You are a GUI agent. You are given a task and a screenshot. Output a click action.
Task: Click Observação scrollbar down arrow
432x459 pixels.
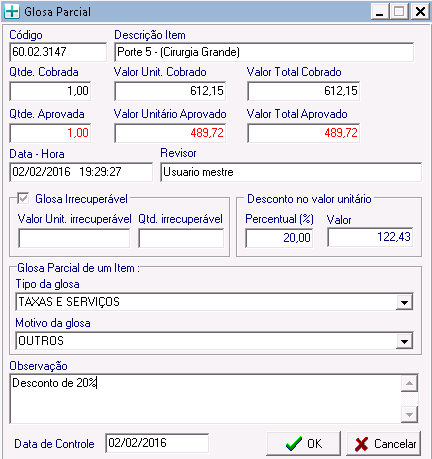(x=409, y=414)
